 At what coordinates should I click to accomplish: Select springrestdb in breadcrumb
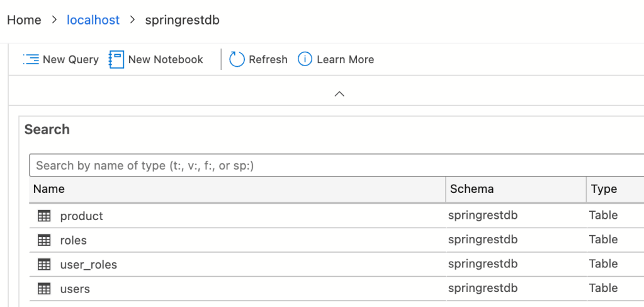click(182, 20)
